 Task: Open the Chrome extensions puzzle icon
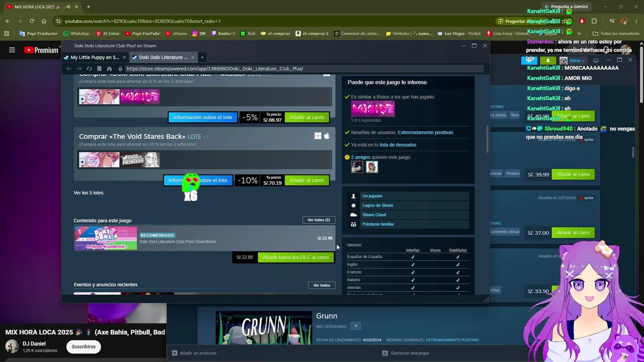pyautogui.click(x=594, y=21)
